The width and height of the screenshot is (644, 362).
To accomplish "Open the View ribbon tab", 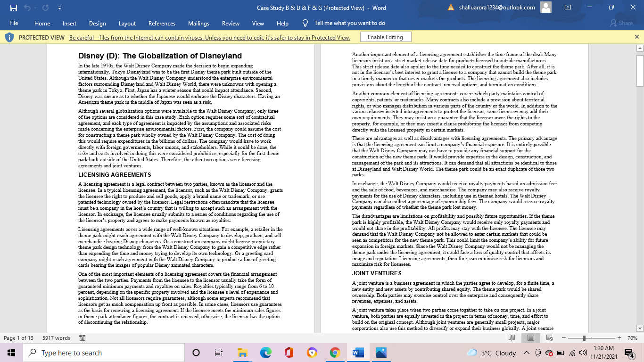I will coord(258,23).
